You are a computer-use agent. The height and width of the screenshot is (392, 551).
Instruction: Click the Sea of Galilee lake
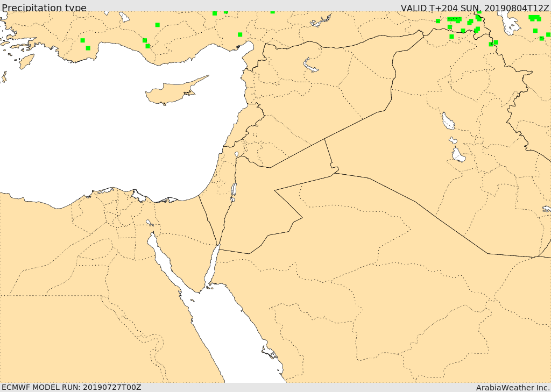pos(236,155)
